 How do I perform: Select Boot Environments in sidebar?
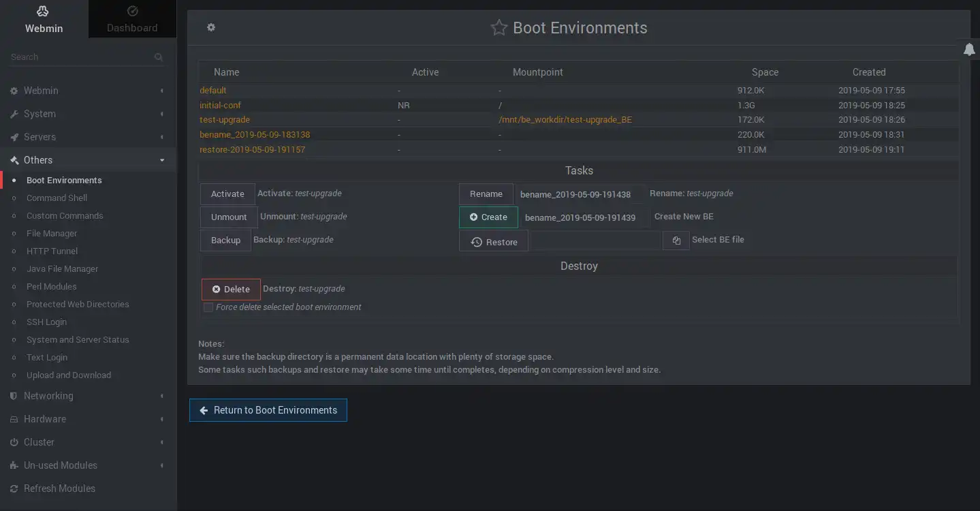pyautogui.click(x=64, y=180)
